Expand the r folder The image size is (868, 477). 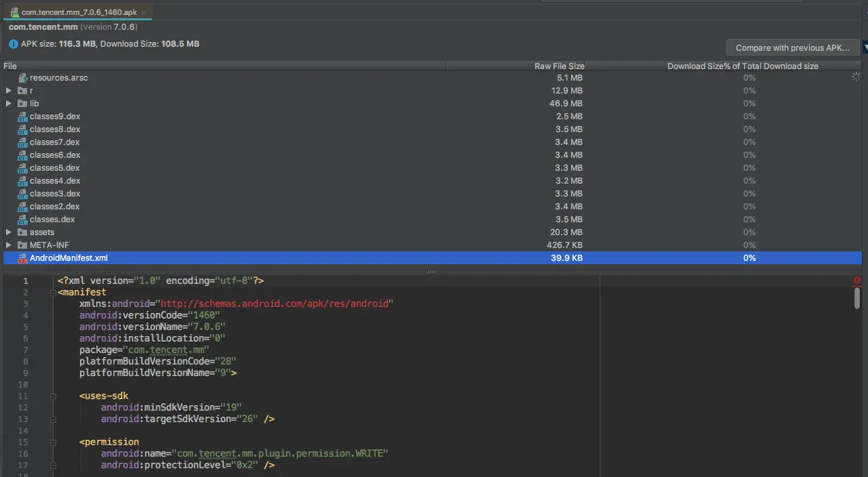click(x=8, y=91)
